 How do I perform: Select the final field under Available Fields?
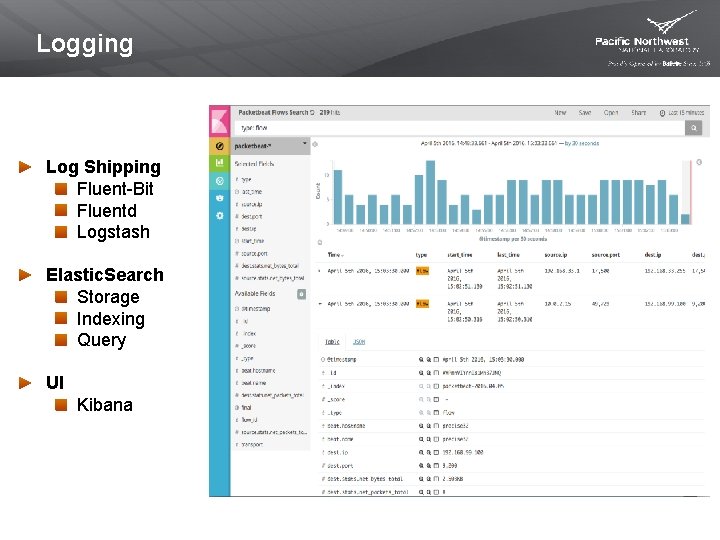[247, 408]
